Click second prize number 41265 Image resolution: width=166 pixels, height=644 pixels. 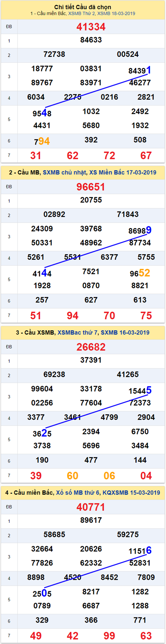point(128,375)
